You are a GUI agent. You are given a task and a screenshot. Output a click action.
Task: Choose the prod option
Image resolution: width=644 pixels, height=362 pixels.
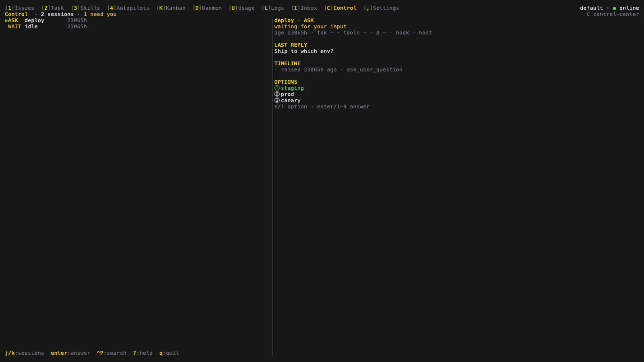[284, 94]
